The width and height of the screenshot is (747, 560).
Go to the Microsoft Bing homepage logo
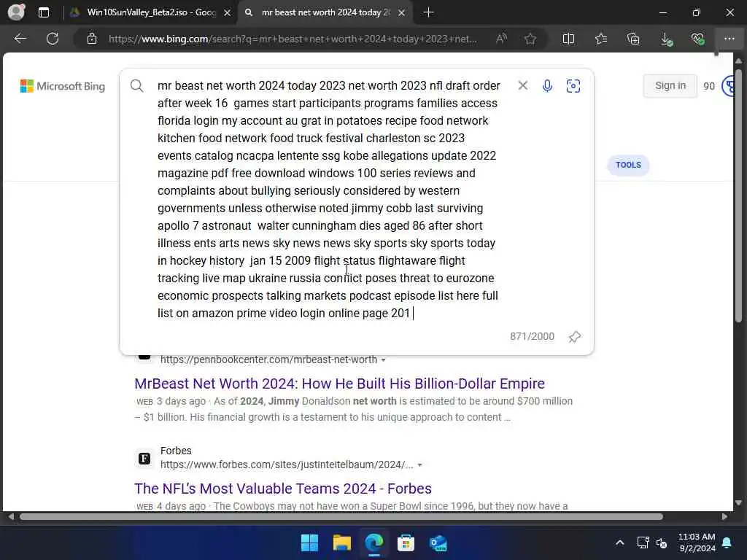point(63,86)
